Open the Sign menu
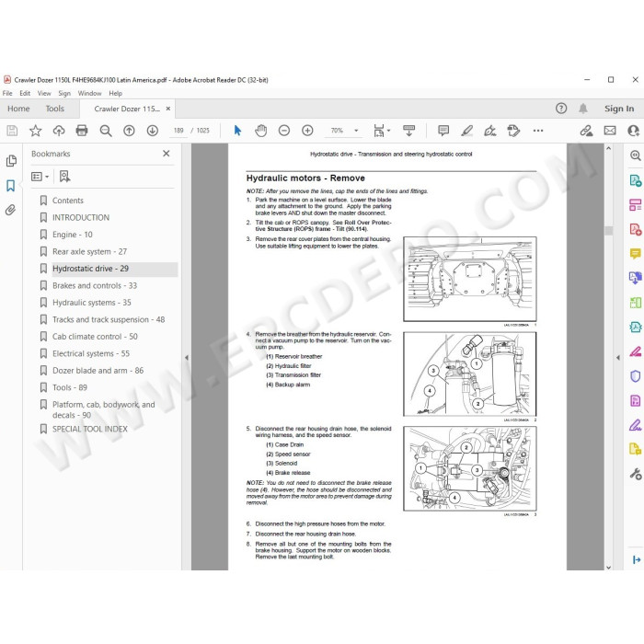644x644 pixels. pos(64,93)
